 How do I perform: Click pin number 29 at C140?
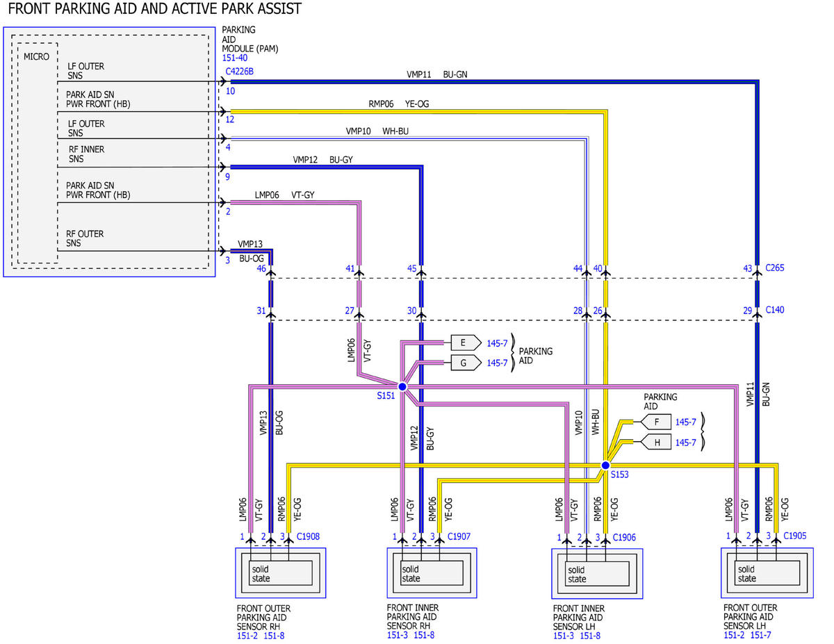[x=748, y=311]
